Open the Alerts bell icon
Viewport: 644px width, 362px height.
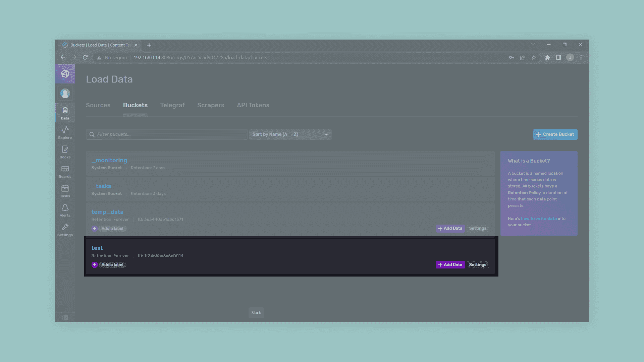(x=65, y=210)
